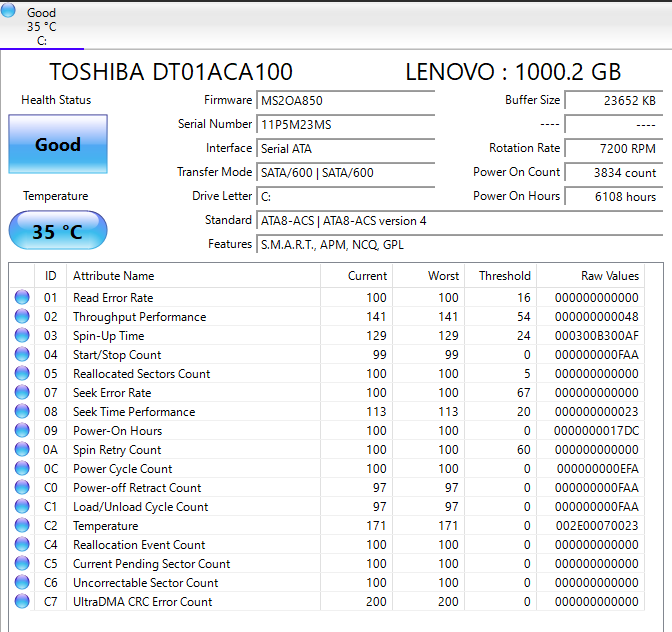Click the ID column header
The image size is (672, 632).
(51, 276)
